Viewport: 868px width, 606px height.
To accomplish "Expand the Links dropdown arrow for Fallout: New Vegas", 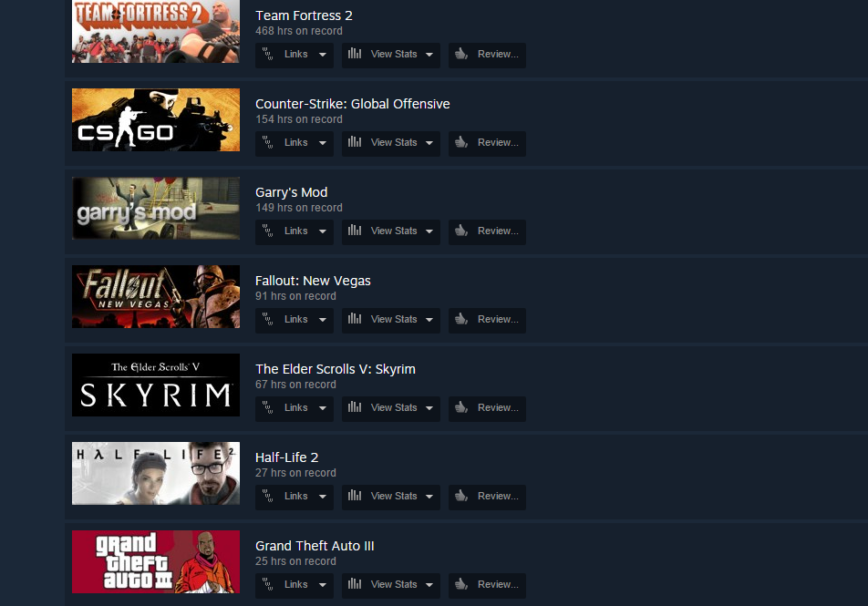I will coord(322,320).
